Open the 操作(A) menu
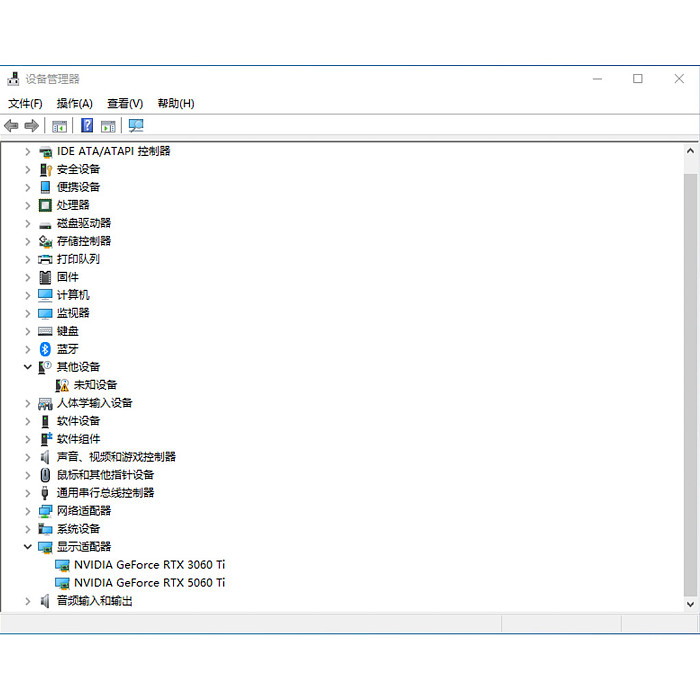Viewport: 700px width, 700px height. point(75,104)
